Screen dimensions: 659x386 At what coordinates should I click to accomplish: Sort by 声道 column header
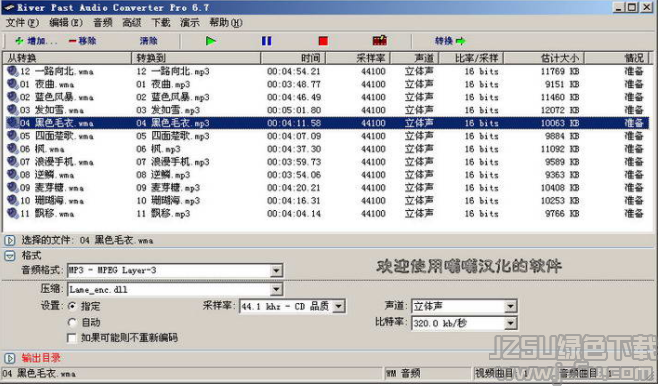click(415, 58)
